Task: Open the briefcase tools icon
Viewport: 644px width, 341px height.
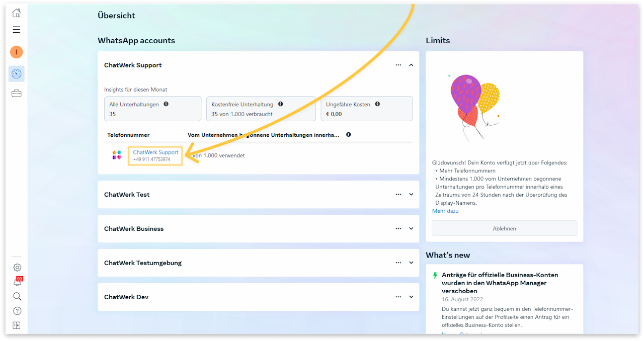Action: pyautogui.click(x=17, y=93)
